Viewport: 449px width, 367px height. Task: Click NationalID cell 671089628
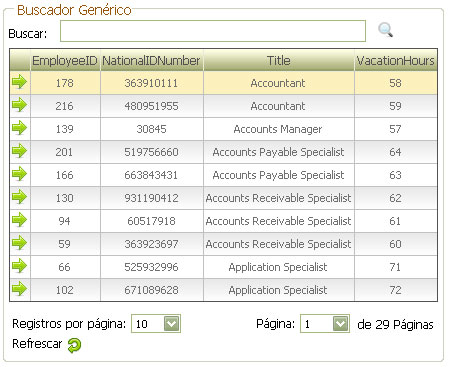(151, 290)
